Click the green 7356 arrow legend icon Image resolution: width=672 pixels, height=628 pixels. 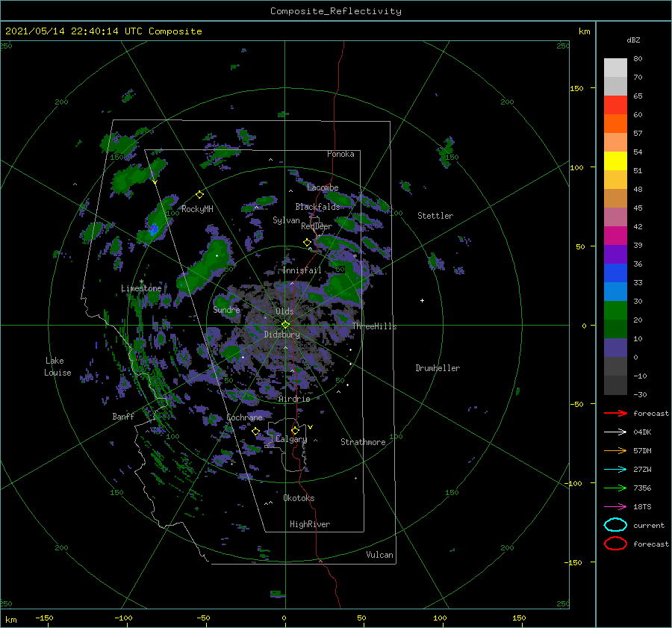coord(615,488)
